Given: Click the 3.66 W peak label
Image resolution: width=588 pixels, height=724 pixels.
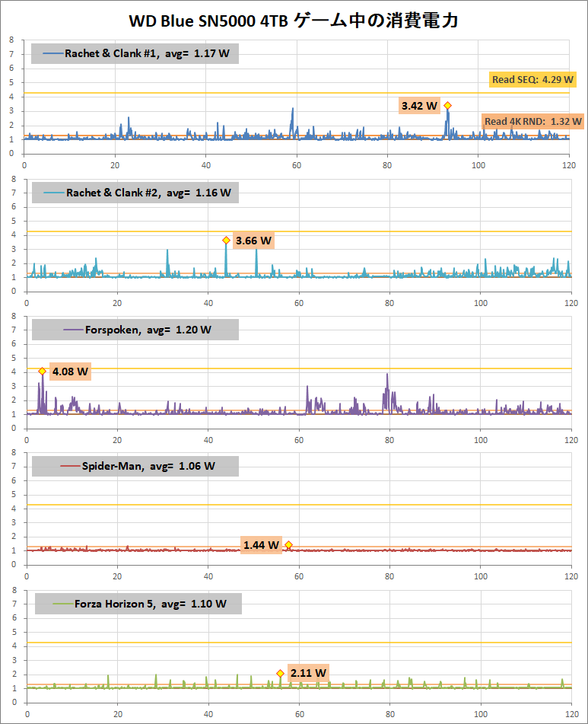Looking at the screenshot, I should click(x=253, y=241).
